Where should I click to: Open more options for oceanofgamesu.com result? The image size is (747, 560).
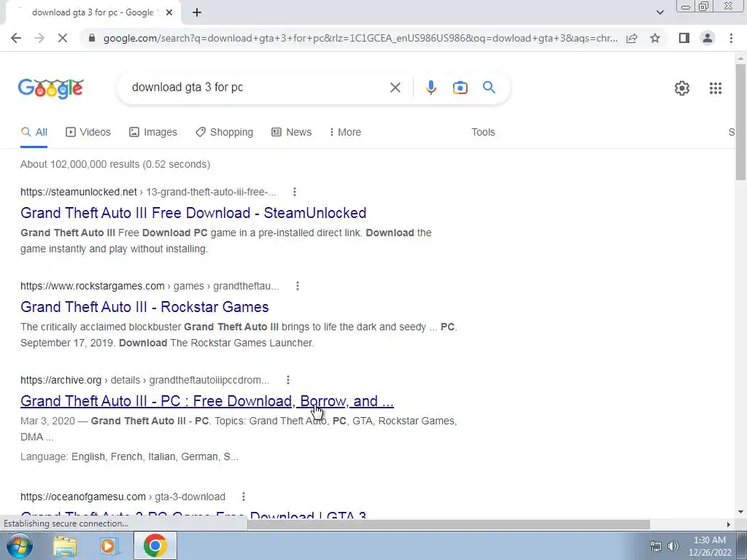click(x=244, y=497)
